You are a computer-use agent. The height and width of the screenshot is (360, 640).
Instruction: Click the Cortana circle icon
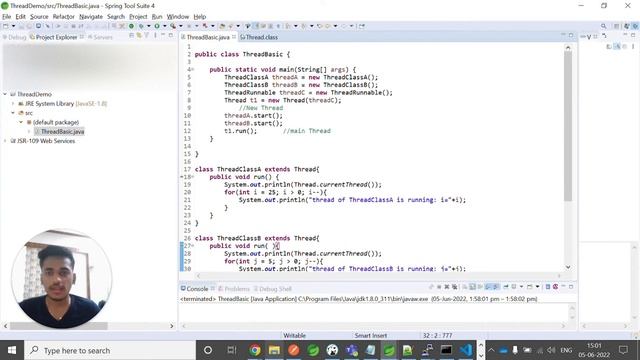click(x=208, y=350)
